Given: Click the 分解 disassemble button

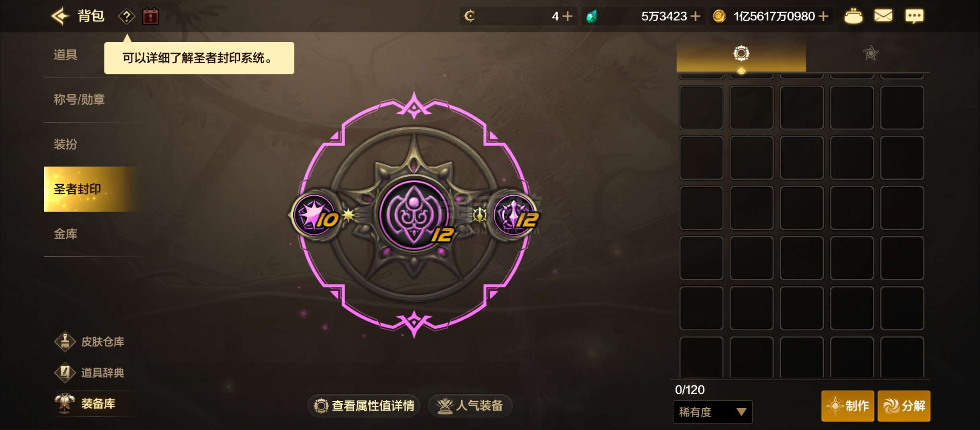Looking at the screenshot, I should coord(904,406).
